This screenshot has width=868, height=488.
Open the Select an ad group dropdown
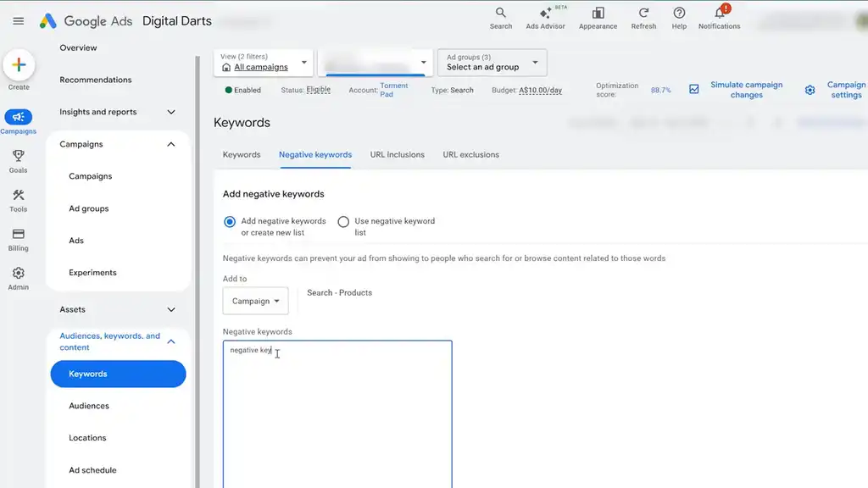pyautogui.click(x=492, y=63)
